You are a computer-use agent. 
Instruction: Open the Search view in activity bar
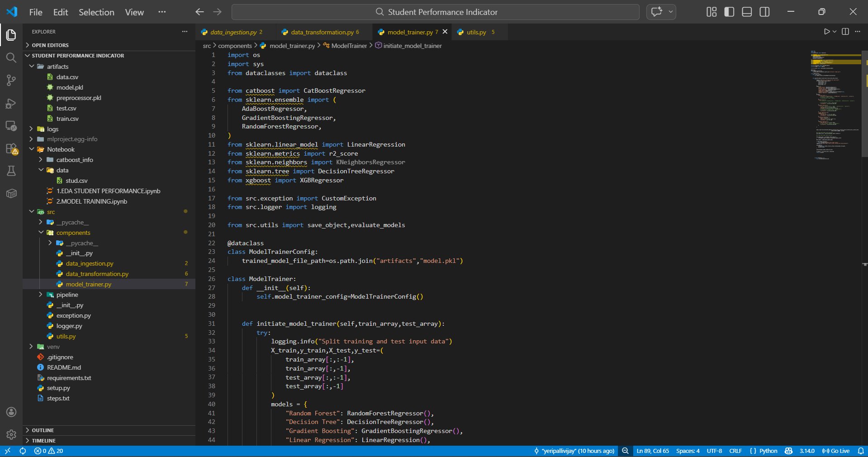[x=11, y=58]
